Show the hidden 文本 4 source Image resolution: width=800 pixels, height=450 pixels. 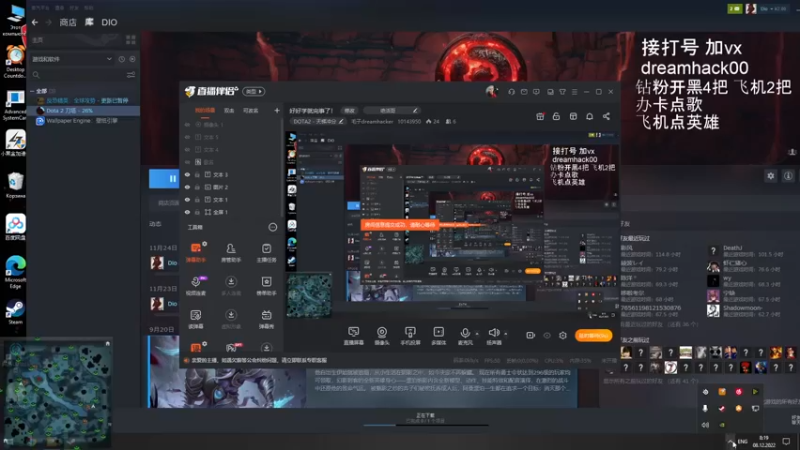[x=187, y=149]
